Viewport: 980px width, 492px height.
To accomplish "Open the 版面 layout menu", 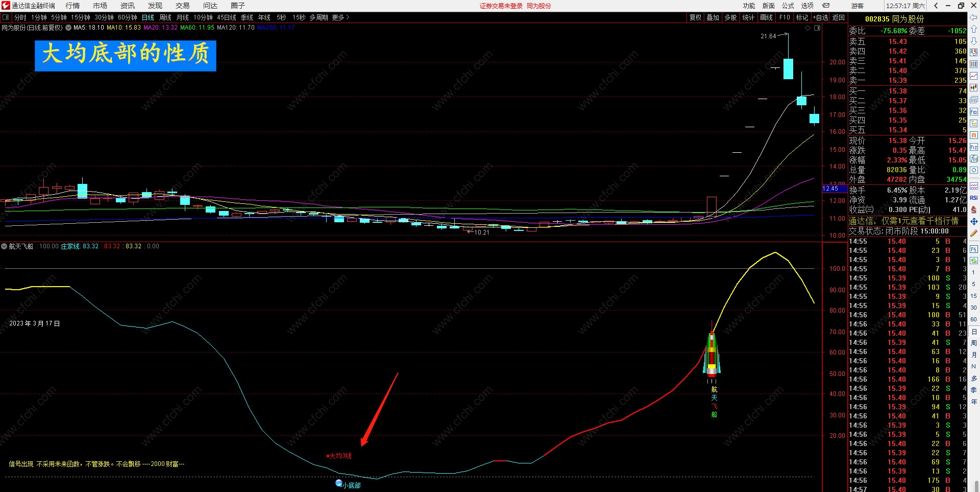I will [769, 6].
